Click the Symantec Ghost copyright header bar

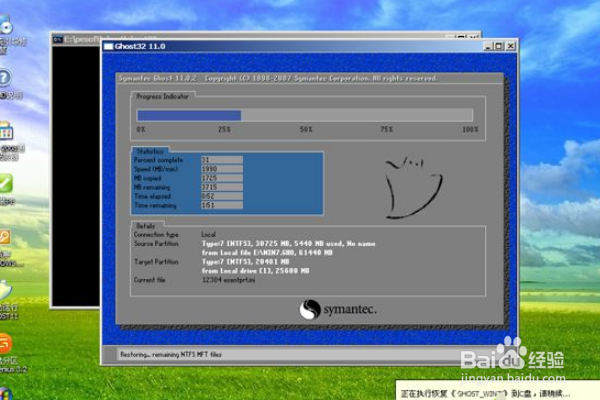[309, 78]
